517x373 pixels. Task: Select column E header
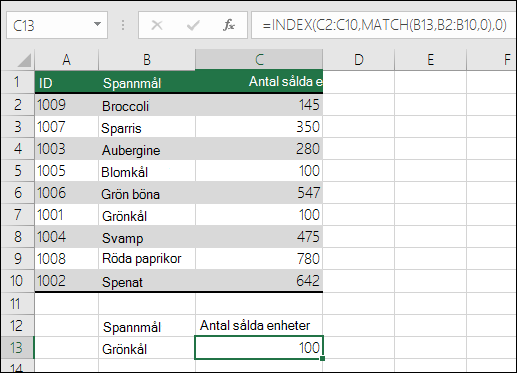tap(430, 60)
